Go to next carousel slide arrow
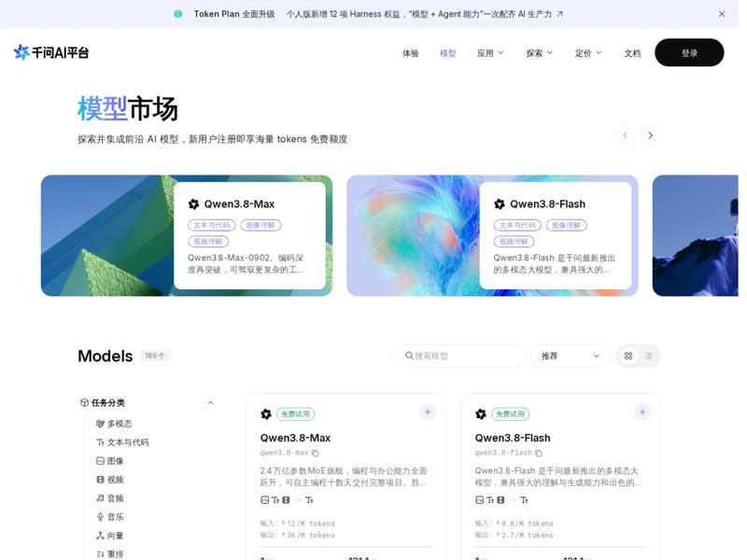 tap(650, 135)
